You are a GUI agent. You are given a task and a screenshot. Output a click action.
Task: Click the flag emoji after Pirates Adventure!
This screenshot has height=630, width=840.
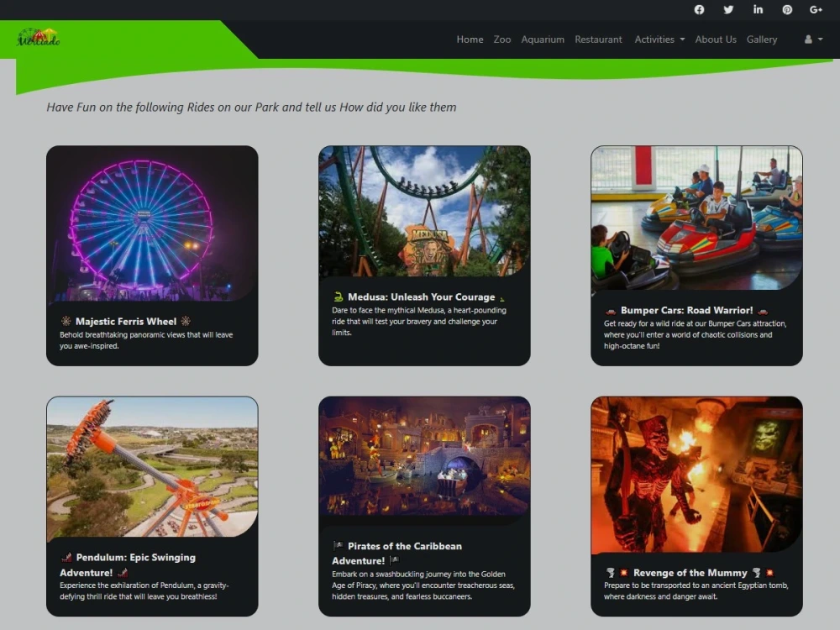[x=394, y=560]
